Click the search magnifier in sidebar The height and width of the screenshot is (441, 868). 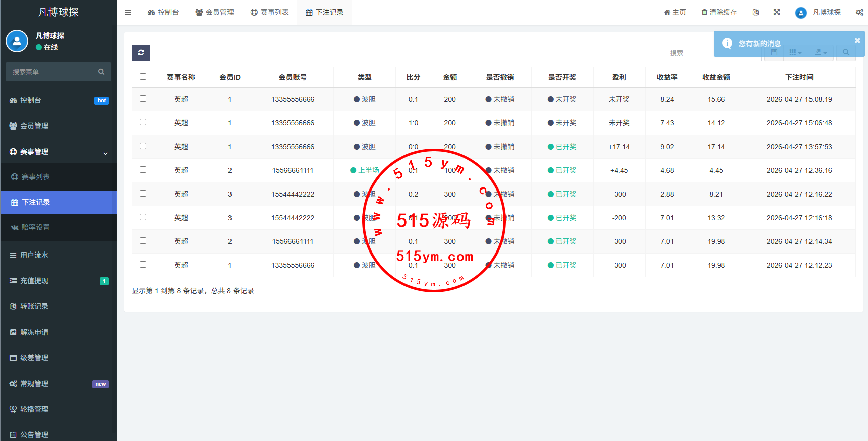[101, 72]
